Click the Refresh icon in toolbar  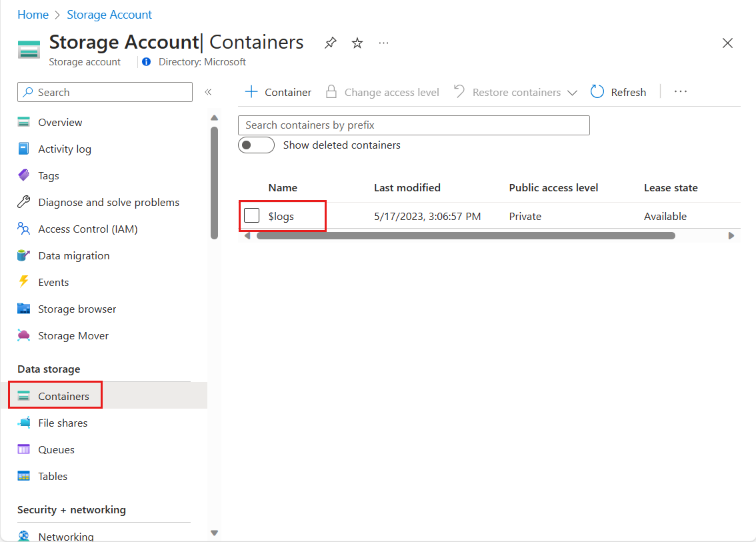(x=597, y=92)
